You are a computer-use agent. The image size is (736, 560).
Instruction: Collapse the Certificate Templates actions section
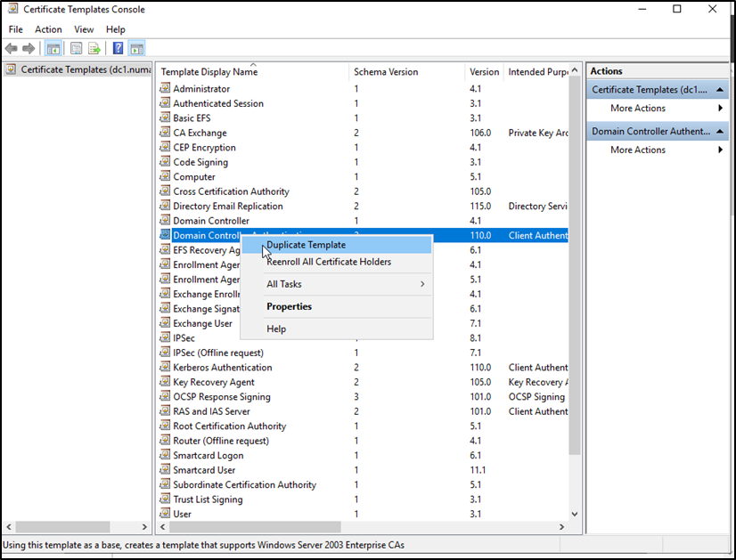click(723, 90)
